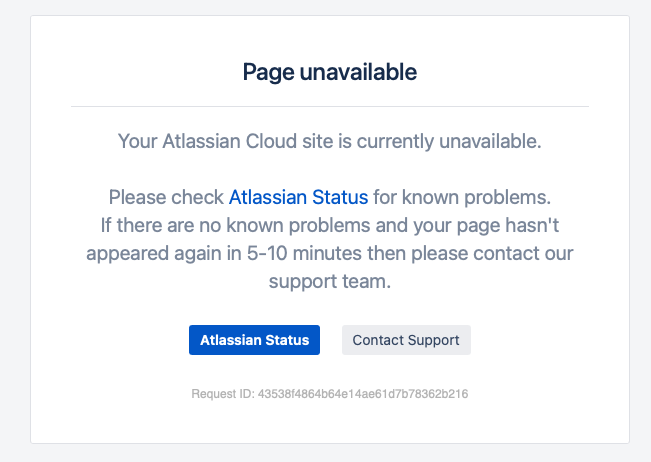Viewport: 651px width, 462px height.
Task: Click the "Request ID:" label text
Action: [223, 394]
